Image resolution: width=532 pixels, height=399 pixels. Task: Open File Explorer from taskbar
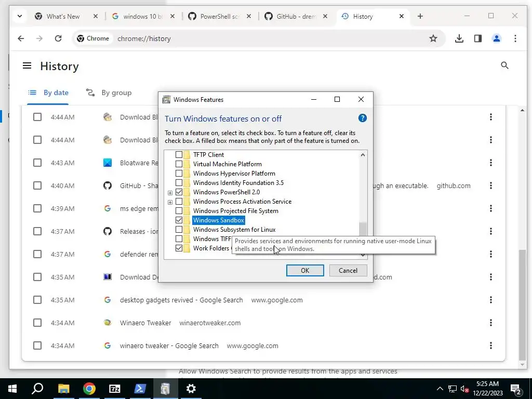coord(63,389)
